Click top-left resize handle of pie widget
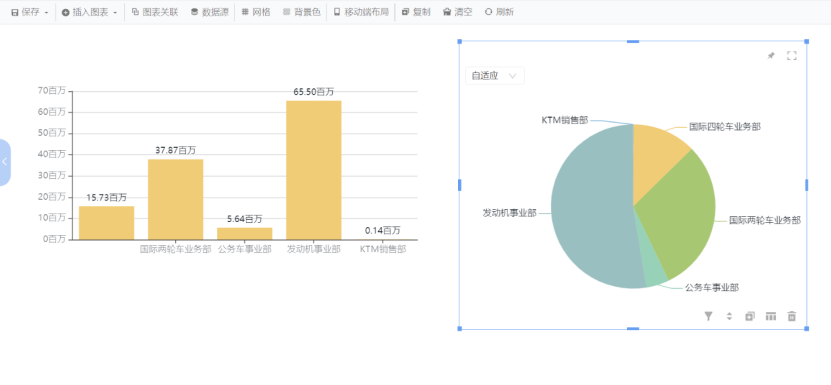Screen dimensions: 831x385 pyautogui.click(x=459, y=41)
